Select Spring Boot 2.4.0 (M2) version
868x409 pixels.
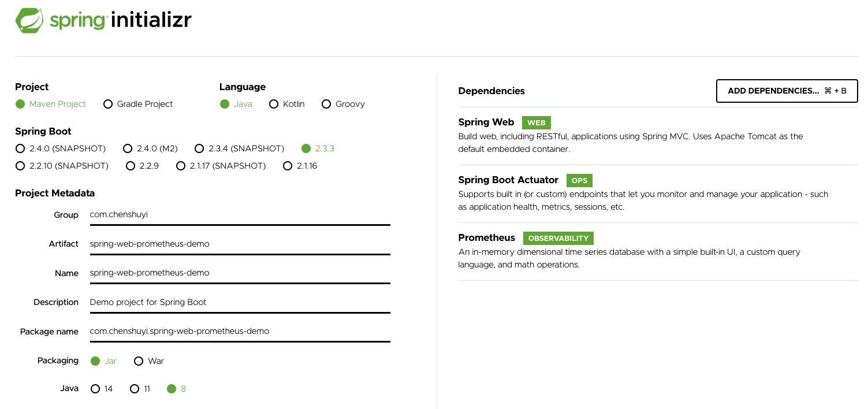tap(150, 148)
